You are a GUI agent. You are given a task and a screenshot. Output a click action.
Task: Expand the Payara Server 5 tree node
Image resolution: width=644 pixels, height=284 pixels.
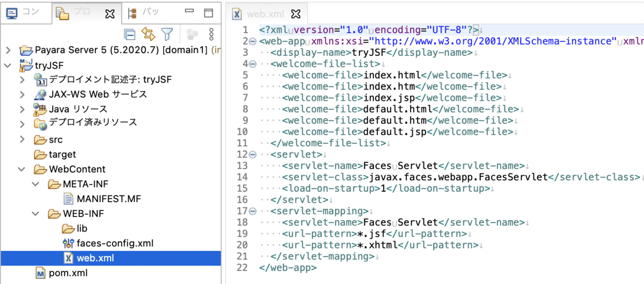[8, 50]
